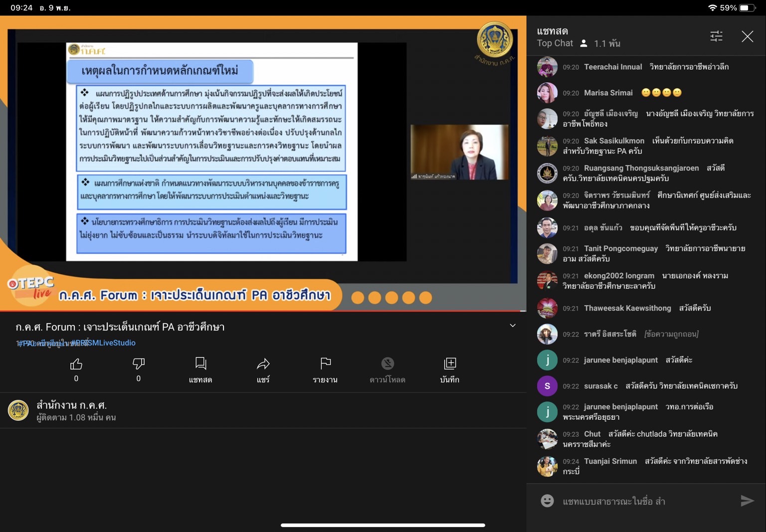Select Tanit Pongcomeguay's chat message
This screenshot has height=532, width=766.
646,253
